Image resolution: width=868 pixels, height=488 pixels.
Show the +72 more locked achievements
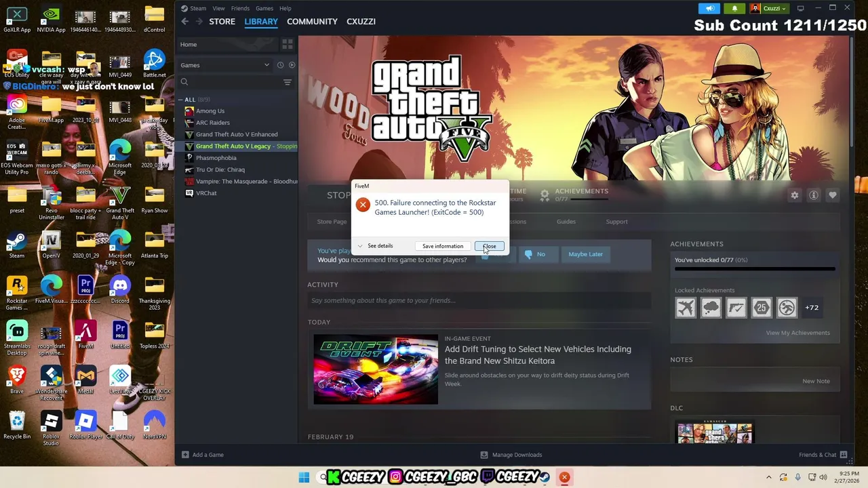[x=812, y=308]
